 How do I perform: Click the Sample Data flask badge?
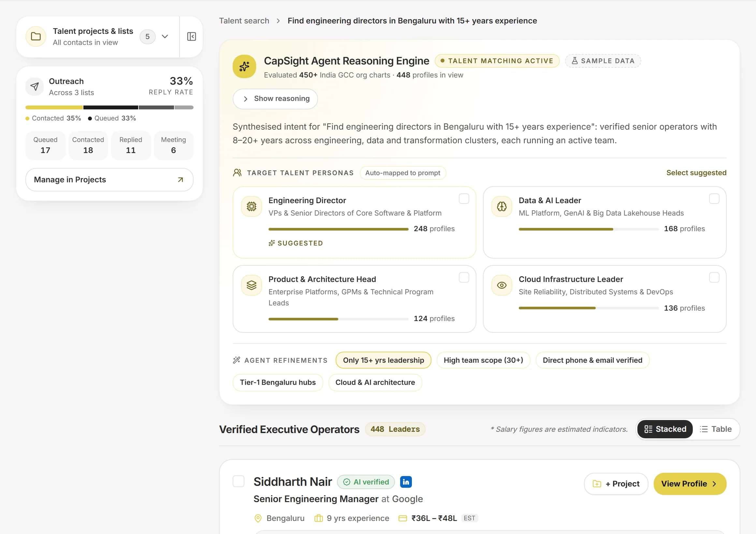603,61
